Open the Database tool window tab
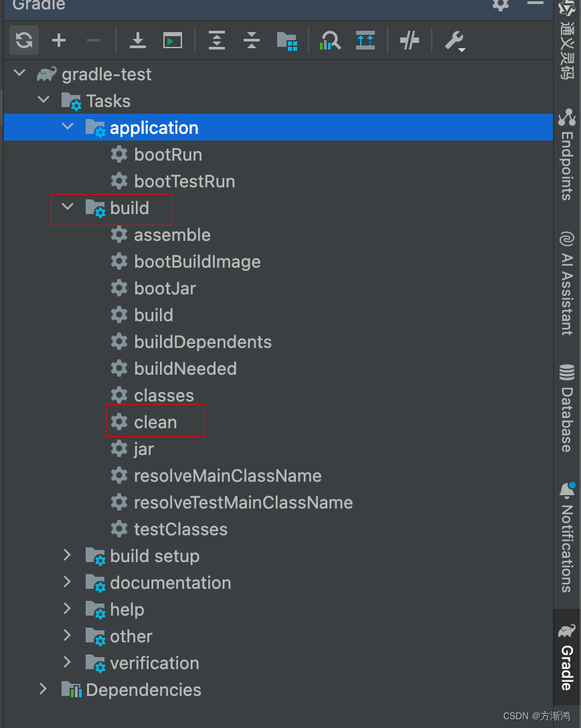This screenshot has height=728, width=581. pyautogui.click(x=567, y=409)
